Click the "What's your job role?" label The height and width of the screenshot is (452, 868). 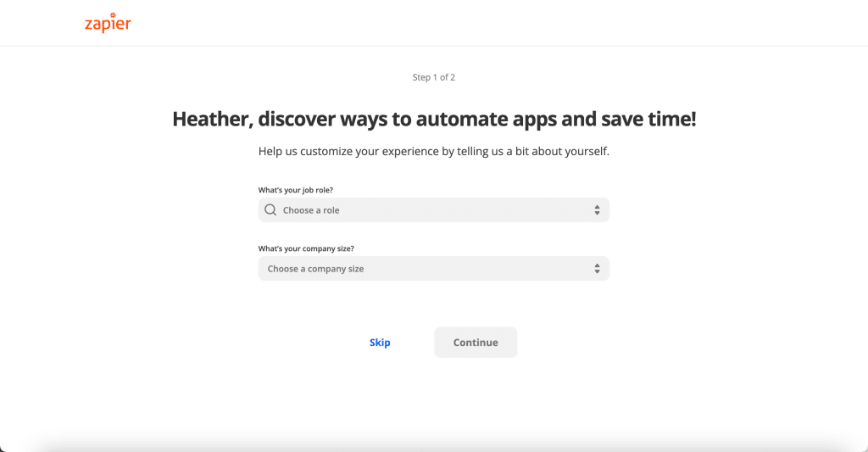point(296,190)
